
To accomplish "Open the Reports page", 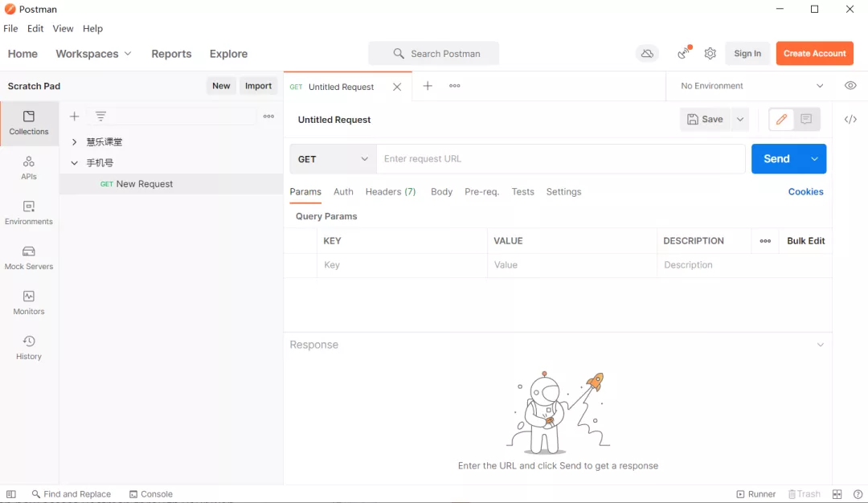I will pos(171,54).
